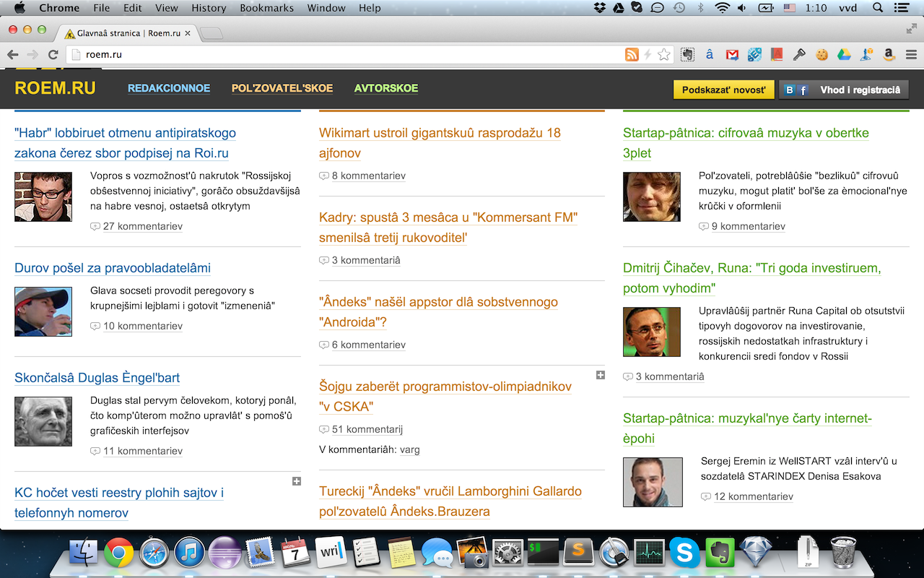Open the File menu

(x=102, y=8)
